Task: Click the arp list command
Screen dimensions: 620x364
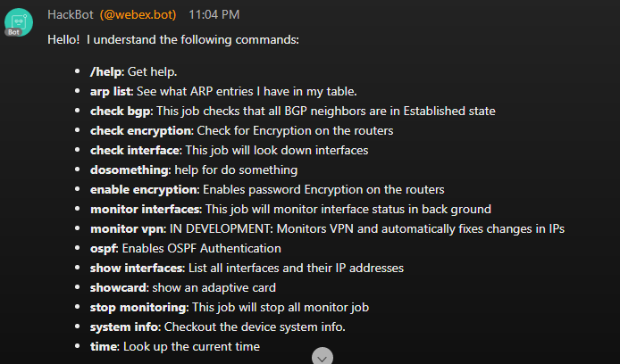Action: (x=110, y=91)
